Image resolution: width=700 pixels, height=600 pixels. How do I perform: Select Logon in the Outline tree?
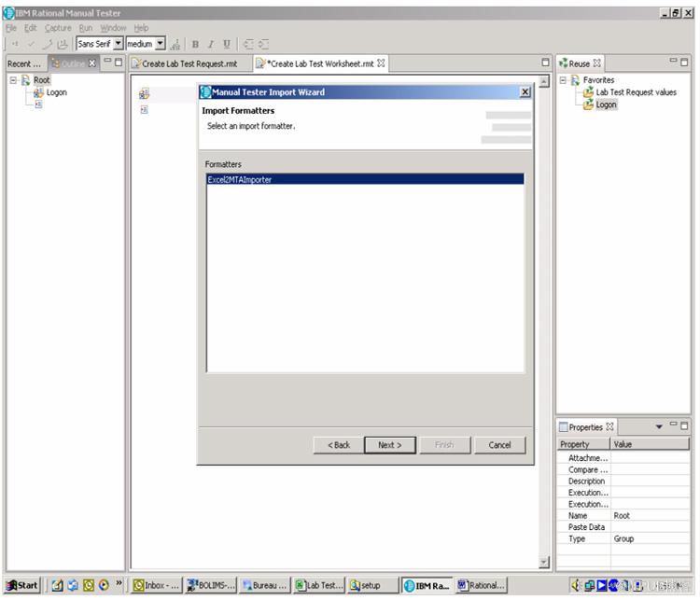coord(56,92)
